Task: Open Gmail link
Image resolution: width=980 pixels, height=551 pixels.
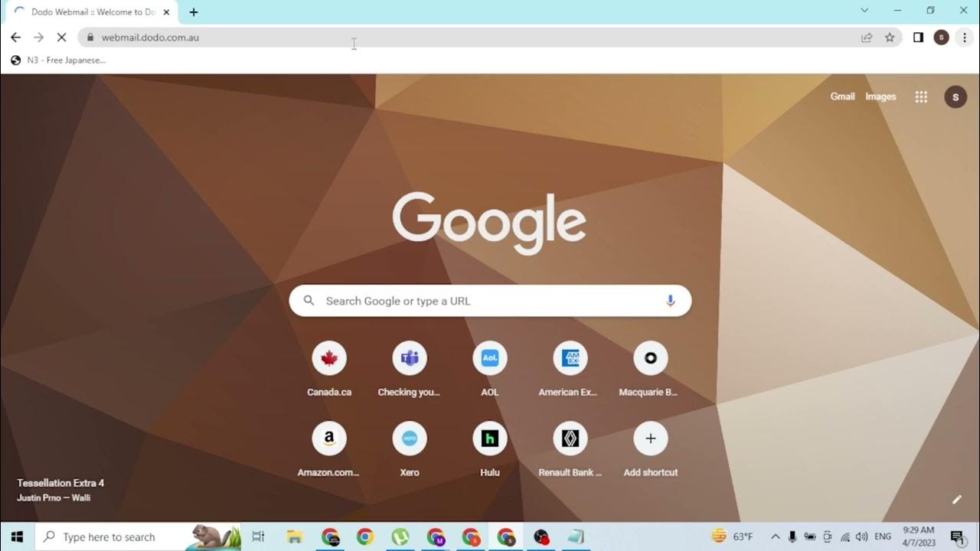Action: pos(842,96)
